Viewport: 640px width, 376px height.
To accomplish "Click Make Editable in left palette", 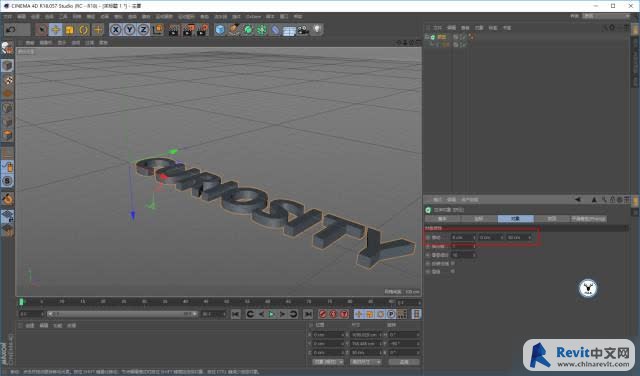I will tap(7, 48).
